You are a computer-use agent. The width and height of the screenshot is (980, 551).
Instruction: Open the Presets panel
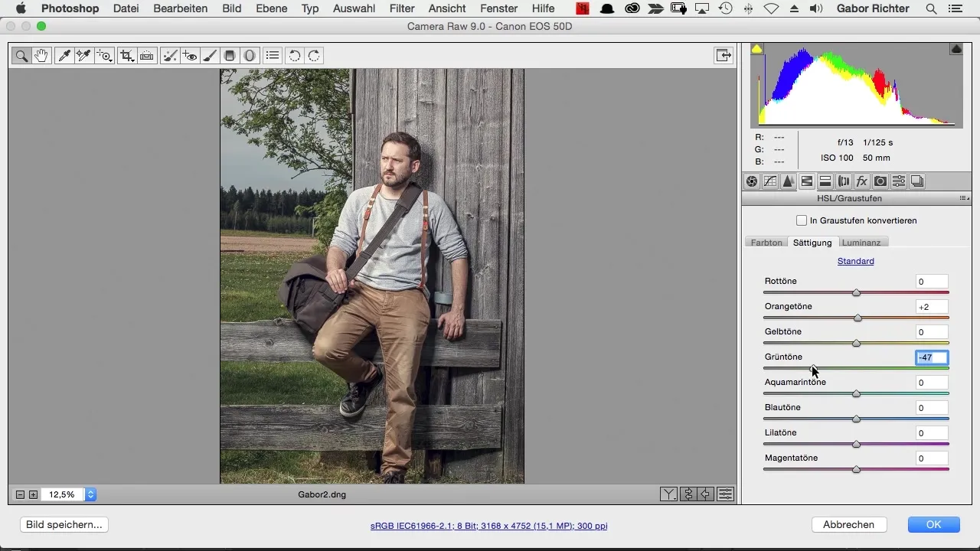[x=899, y=181]
